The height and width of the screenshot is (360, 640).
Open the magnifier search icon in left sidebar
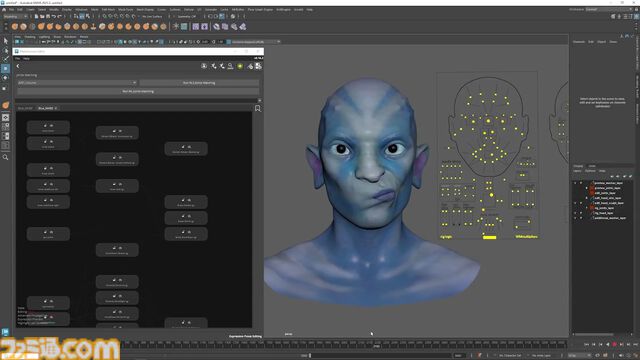(6, 157)
